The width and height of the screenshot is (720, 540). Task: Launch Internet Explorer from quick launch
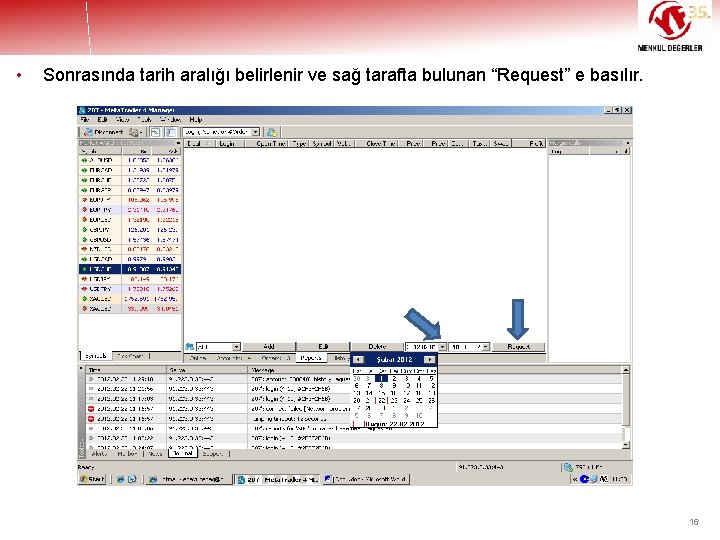[x=120, y=479]
